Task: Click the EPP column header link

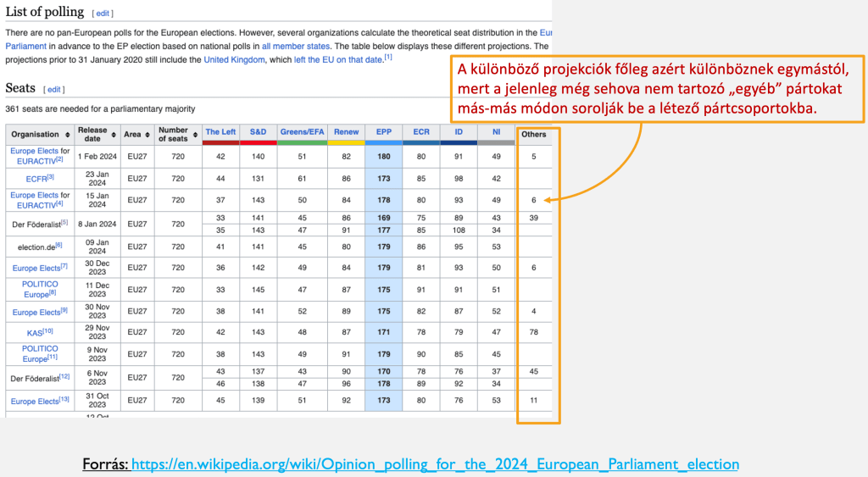Action: coord(383,132)
